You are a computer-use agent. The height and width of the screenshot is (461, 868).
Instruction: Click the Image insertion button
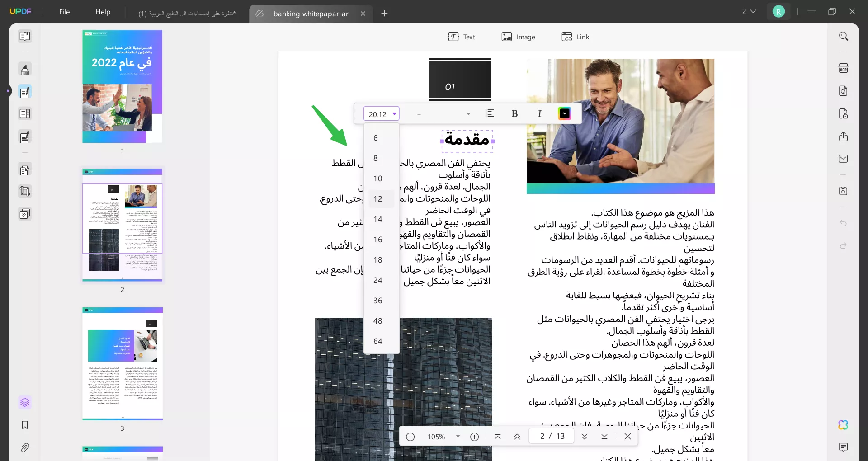(x=518, y=37)
